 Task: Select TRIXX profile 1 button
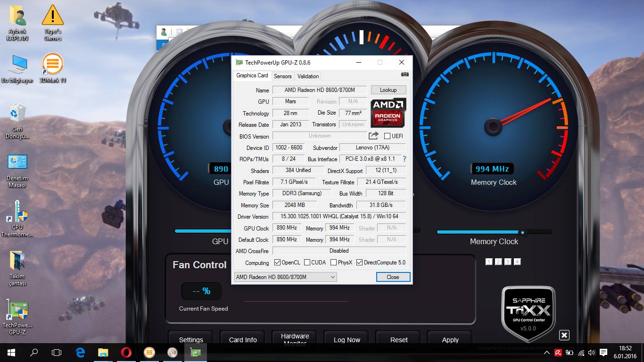[x=489, y=262]
